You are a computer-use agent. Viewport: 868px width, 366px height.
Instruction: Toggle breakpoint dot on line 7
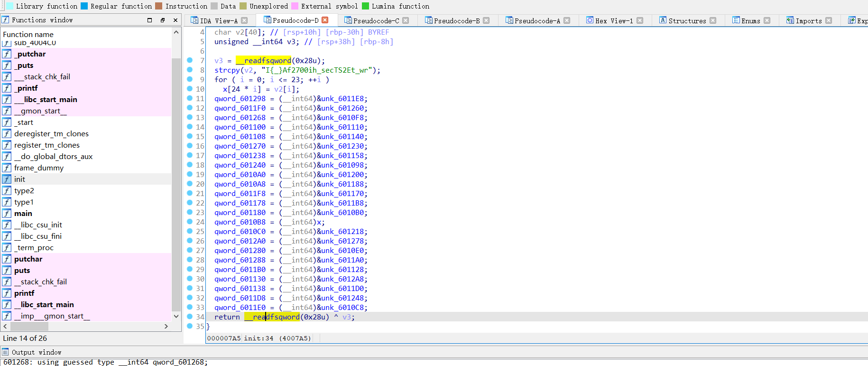tap(190, 60)
